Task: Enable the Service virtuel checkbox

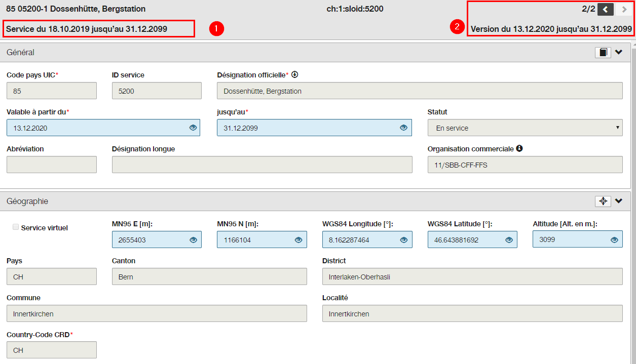Action: pos(16,227)
